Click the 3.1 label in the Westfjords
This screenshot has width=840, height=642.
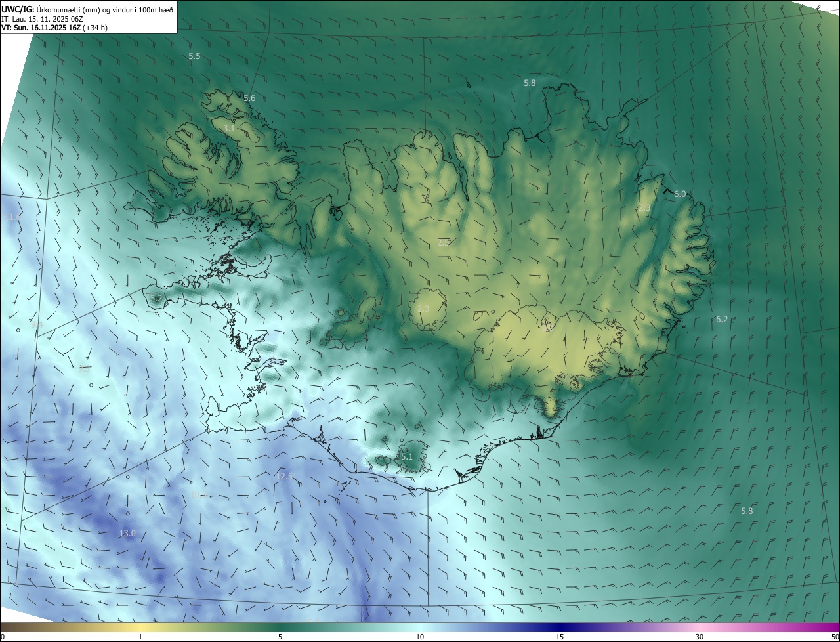[x=229, y=129]
